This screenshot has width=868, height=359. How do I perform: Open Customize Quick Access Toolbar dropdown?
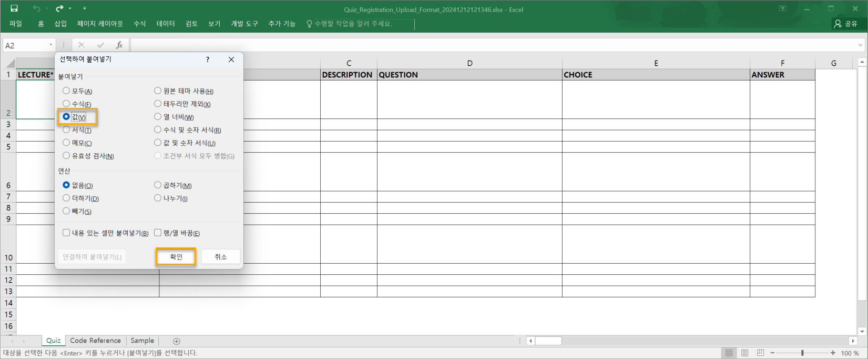tap(85, 8)
